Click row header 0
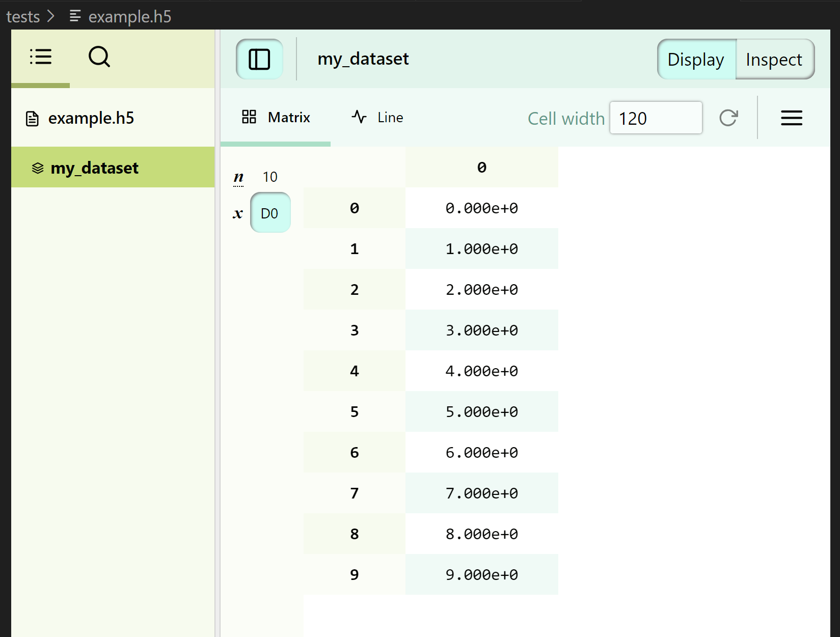 [355, 208]
